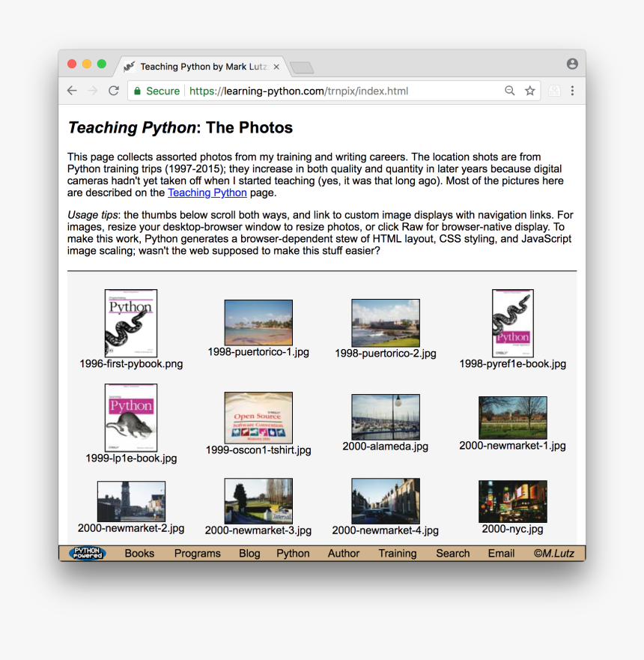Open Search from the footer bar
This screenshot has height=660, width=644.
pyautogui.click(x=452, y=553)
